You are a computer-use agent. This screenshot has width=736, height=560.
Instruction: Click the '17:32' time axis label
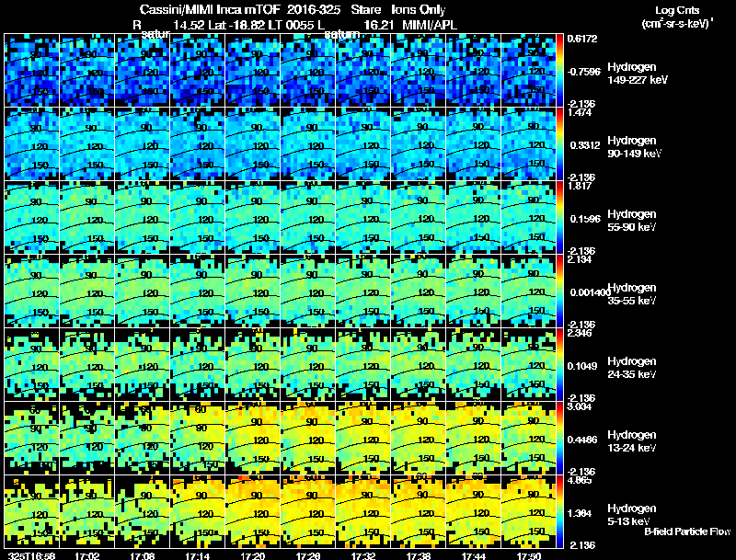pyautogui.click(x=363, y=555)
